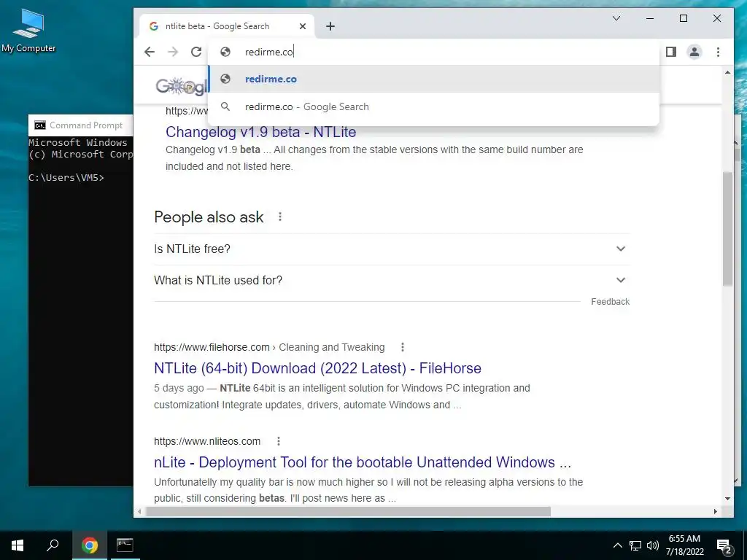Click the Google doodle logo
This screenshot has height=560, width=747.
182,86
